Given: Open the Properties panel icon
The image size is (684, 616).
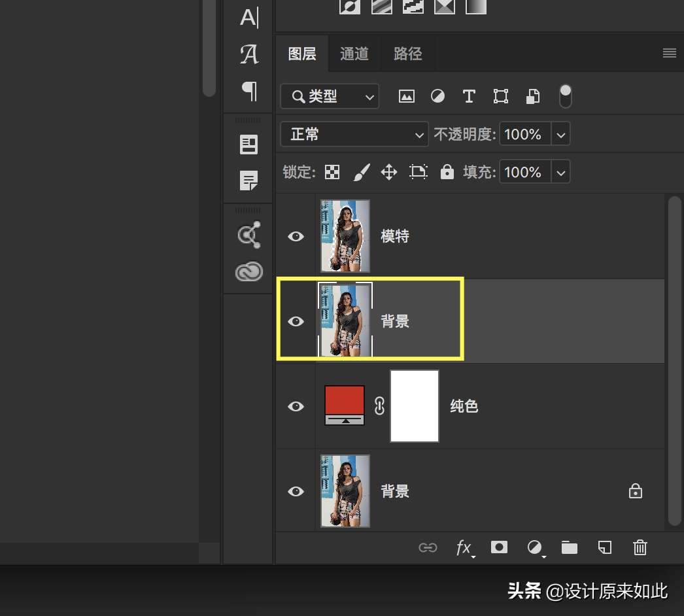Looking at the screenshot, I should [248, 145].
